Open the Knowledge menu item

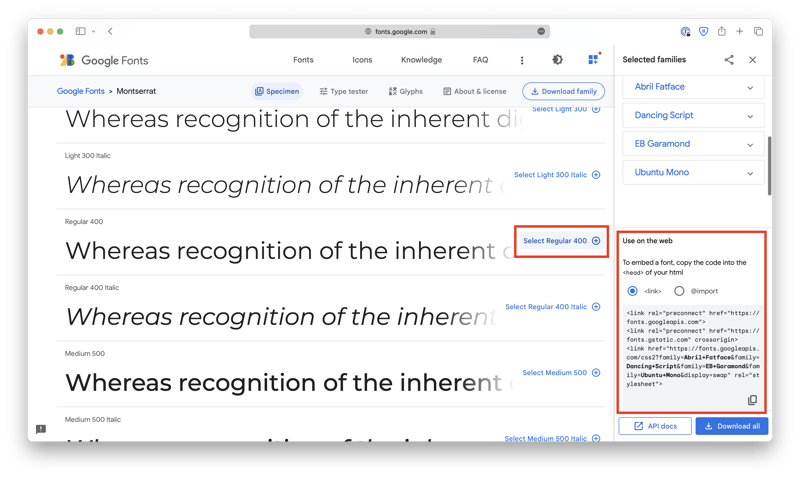pos(421,60)
